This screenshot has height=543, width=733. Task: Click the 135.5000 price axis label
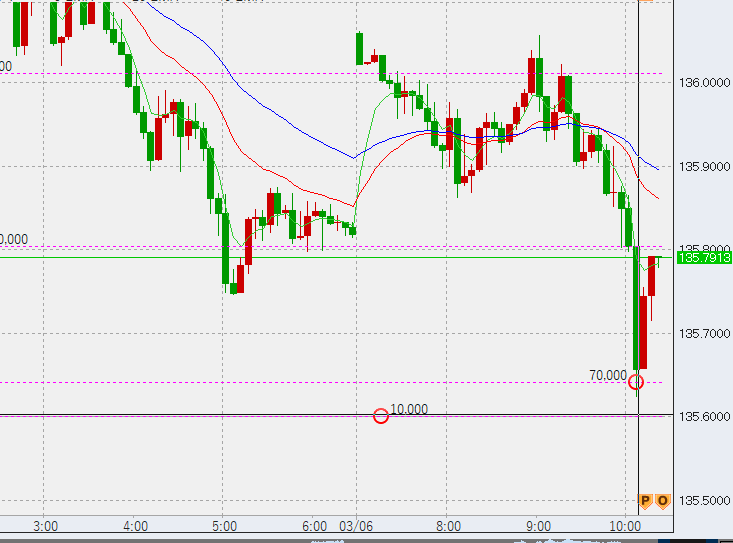[704, 500]
